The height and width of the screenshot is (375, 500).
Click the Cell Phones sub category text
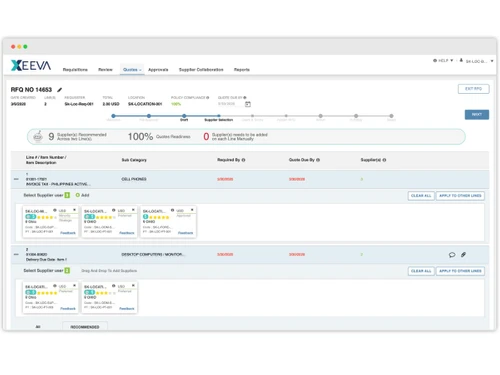pyautogui.click(x=134, y=179)
